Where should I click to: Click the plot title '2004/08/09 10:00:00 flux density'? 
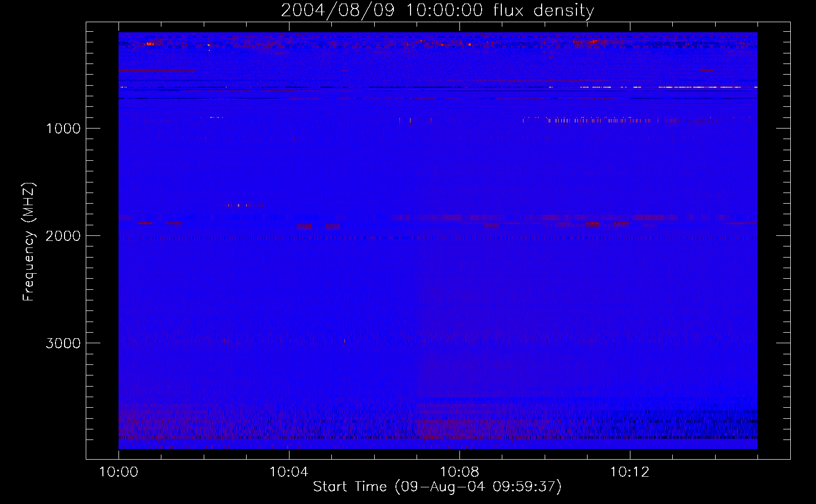click(437, 11)
